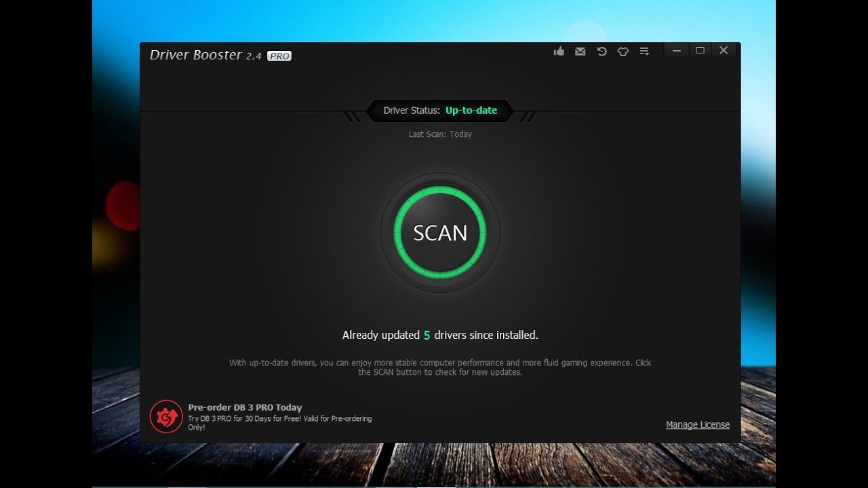Open the Manage License link
868x488 pixels.
[x=698, y=424]
